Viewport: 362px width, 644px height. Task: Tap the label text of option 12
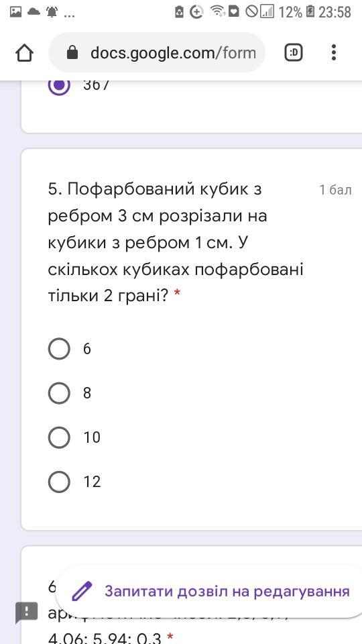pos(92,482)
